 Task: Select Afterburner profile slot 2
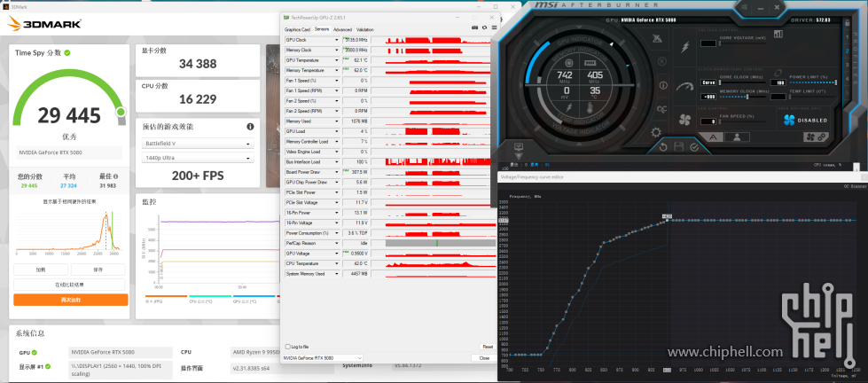click(847, 51)
